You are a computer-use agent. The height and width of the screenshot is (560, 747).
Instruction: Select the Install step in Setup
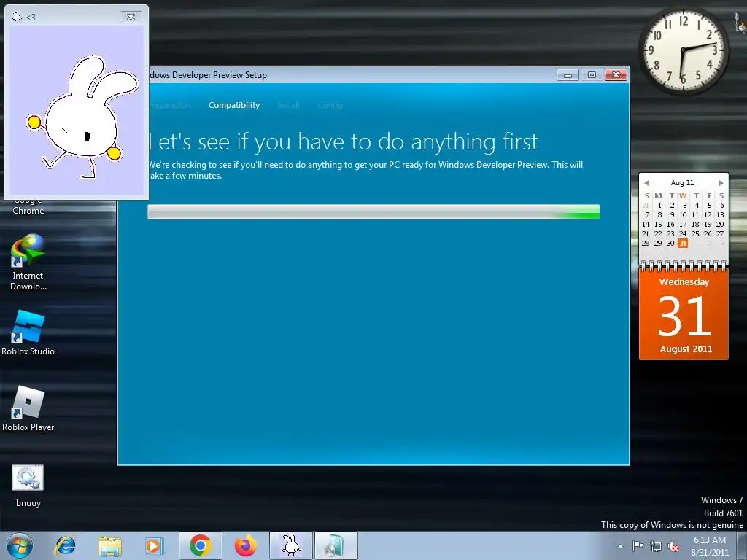tap(289, 105)
